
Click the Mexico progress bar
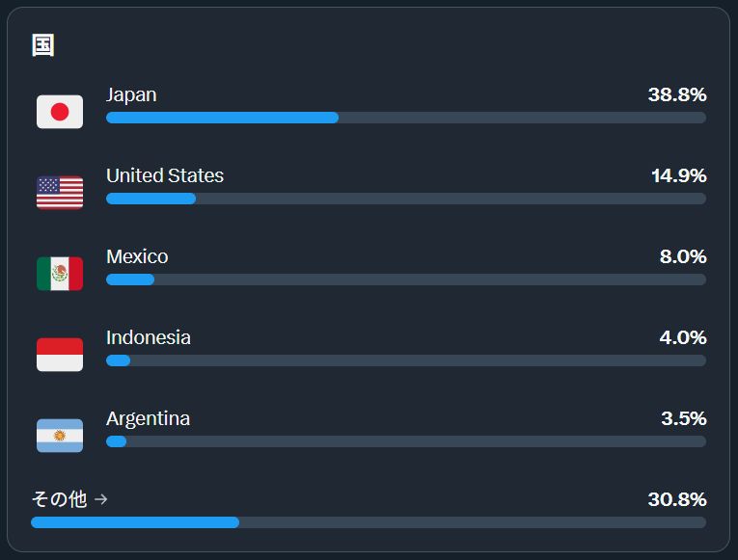pos(405,280)
